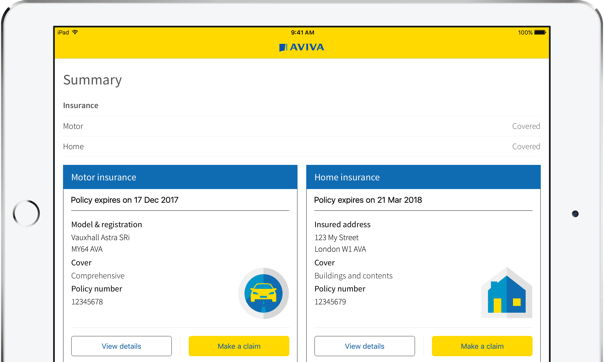Tap registration 'MY64 AVA'
Image resolution: width=604 pixels, height=362 pixels.
87,249
